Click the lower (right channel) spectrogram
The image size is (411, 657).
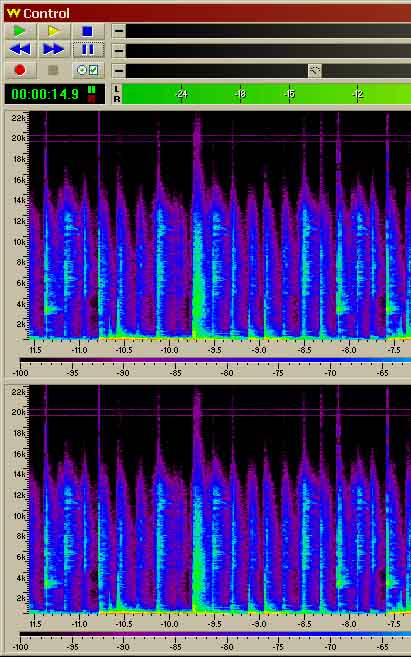click(x=220, y=499)
